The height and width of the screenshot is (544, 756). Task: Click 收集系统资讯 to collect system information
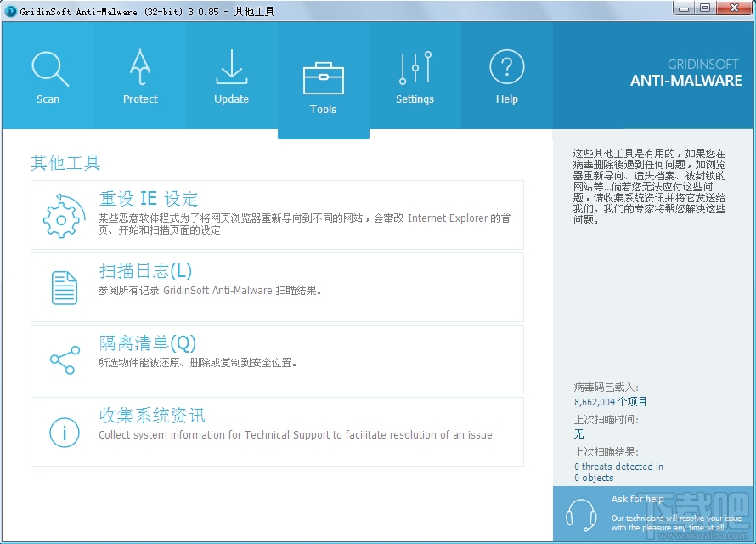tap(150, 416)
